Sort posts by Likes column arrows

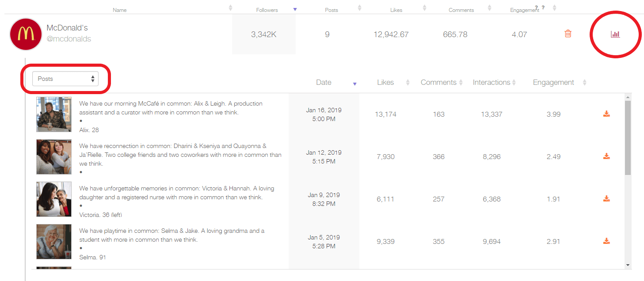[408, 83]
